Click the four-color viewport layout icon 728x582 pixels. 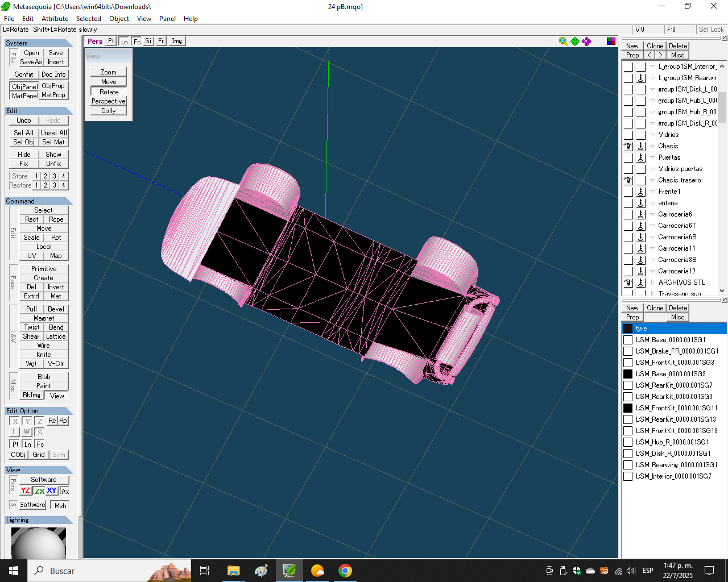point(611,41)
